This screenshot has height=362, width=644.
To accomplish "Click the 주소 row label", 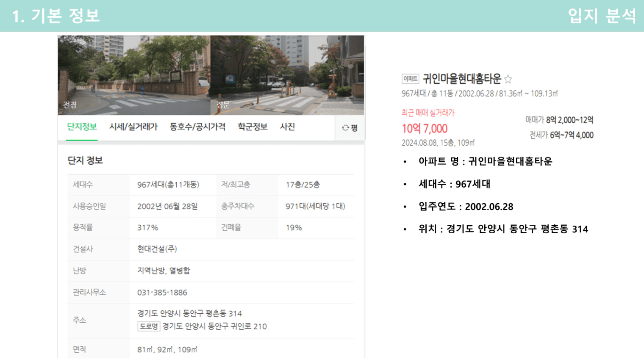I will coord(79,321).
